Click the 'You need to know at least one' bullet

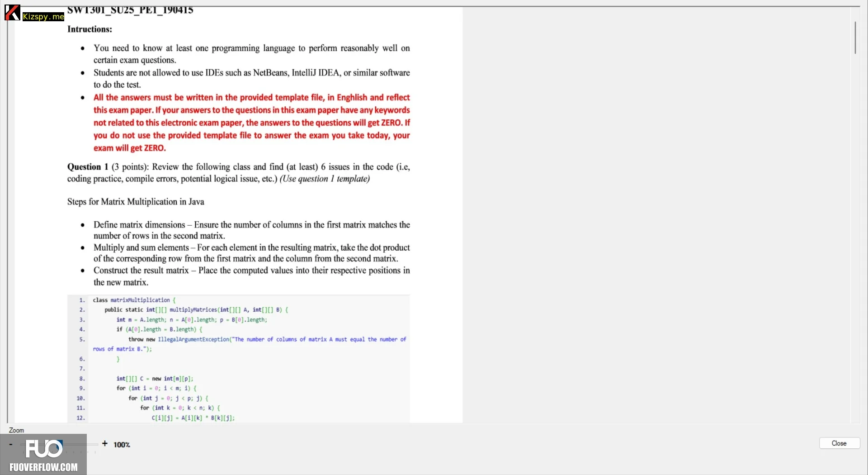tap(252, 54)
